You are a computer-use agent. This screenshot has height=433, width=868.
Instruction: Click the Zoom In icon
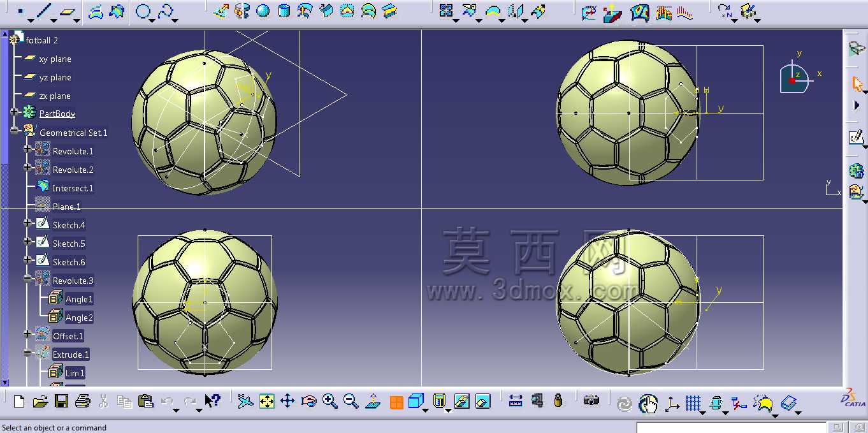pyautogui.click(x=329, y=401)
